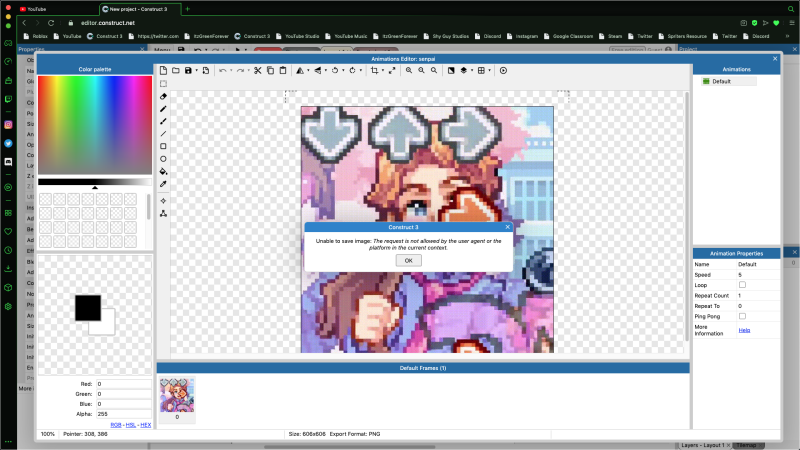Image resolution: width=800 pixels, height=450 pixels.
Task: Select the origin and image points tool
Action: click(x=163, y=201)
